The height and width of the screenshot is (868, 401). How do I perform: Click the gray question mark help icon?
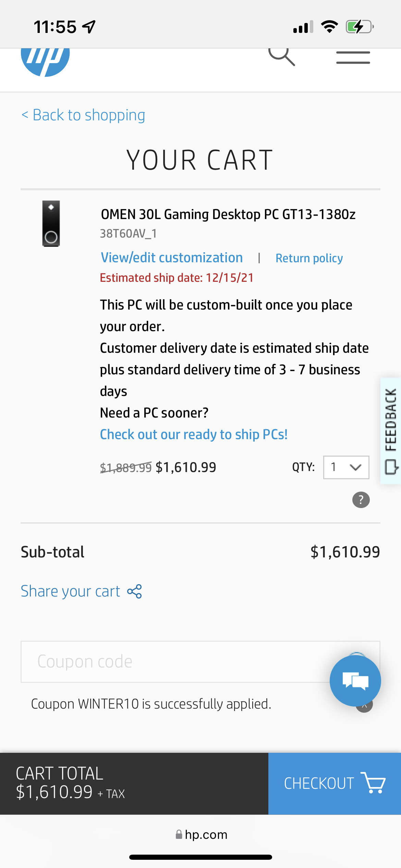pyautogui.click(x=361, y=500)
